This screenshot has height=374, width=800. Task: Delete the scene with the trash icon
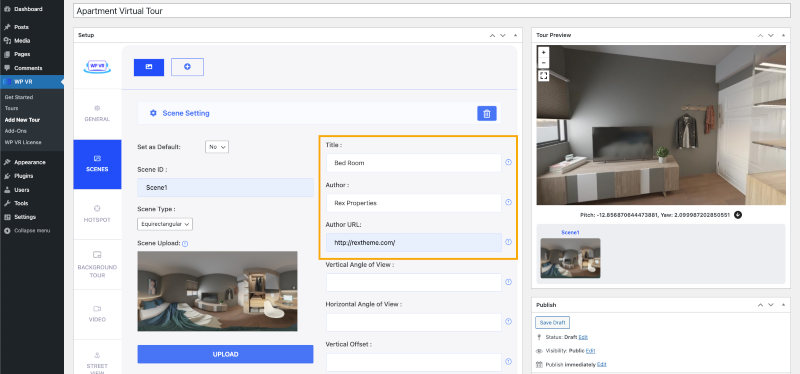pyautogui.click(x=487, y=114)
